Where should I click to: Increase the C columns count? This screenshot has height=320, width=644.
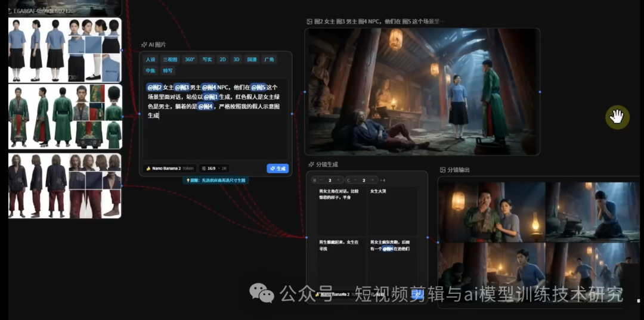[372, 180]
